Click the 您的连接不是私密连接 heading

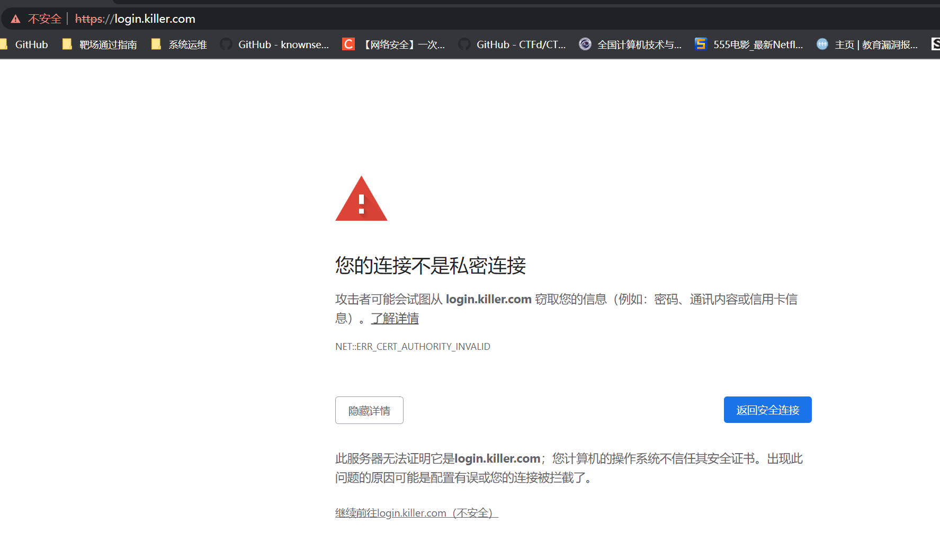click(x=430, y=266)
